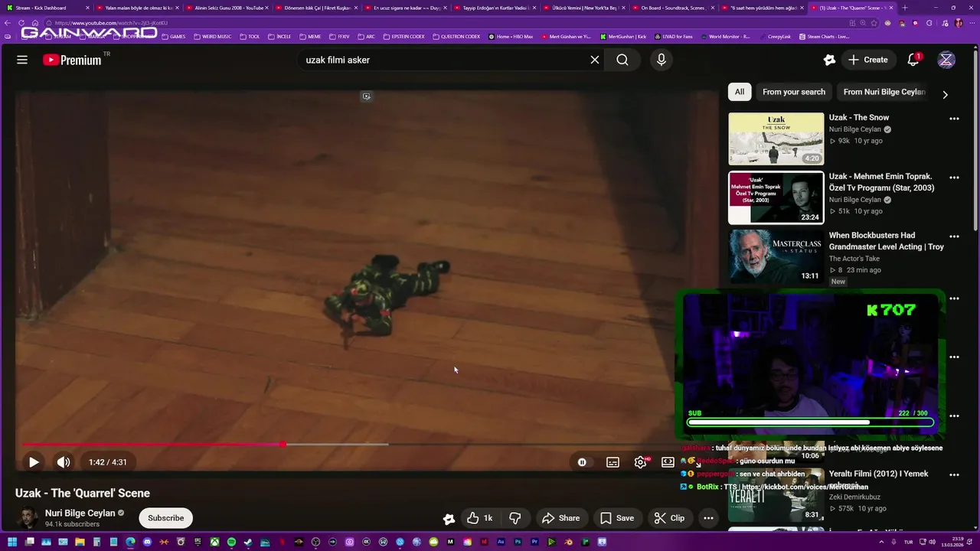
Task: Open Discord from the taskbar
Action: point(147,542)
